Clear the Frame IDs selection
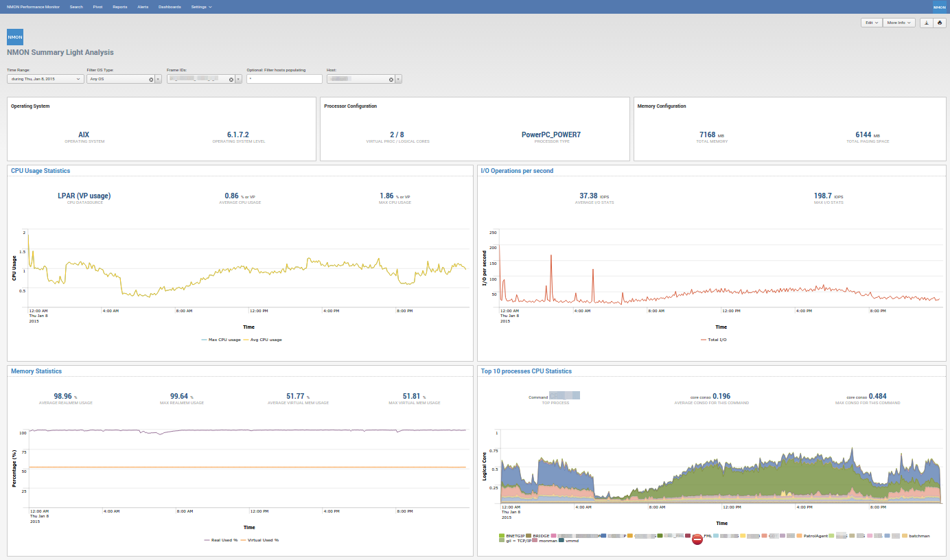 231,80
